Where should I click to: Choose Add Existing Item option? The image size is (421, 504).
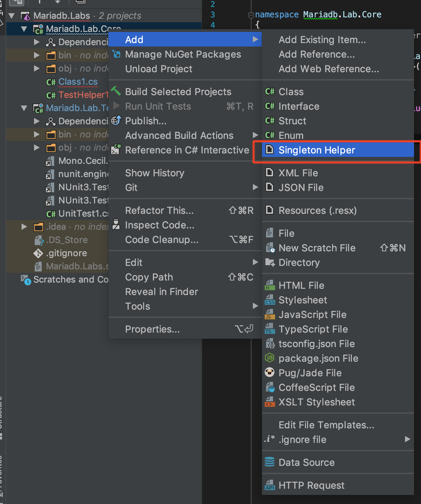(322, 40)
